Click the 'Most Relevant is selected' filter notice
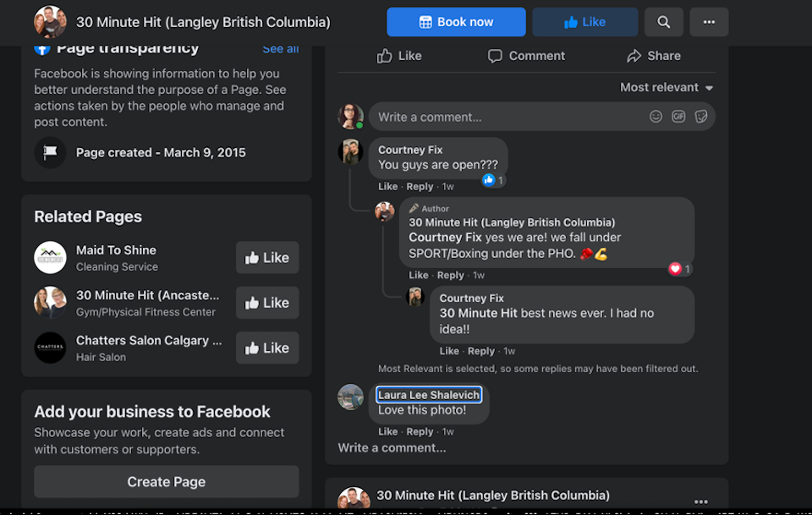Screen dimensions: 812x515 (x=538, y=369)
